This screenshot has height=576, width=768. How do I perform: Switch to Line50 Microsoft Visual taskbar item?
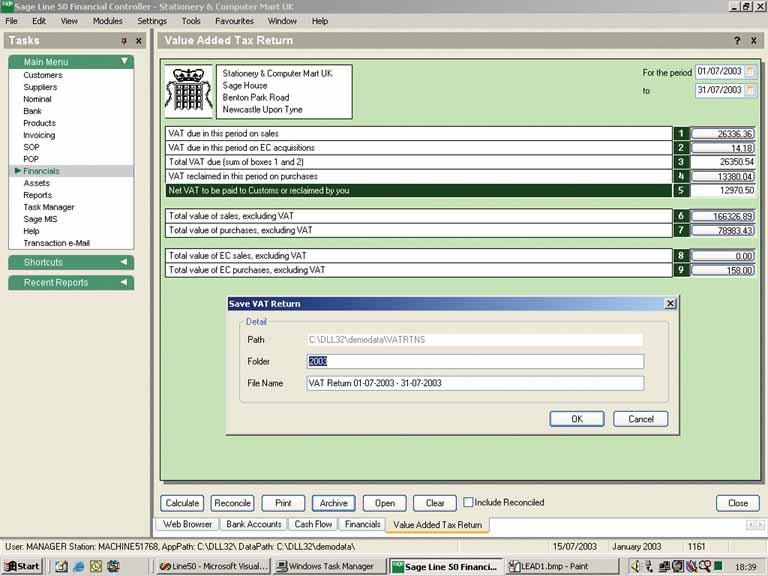214,566
